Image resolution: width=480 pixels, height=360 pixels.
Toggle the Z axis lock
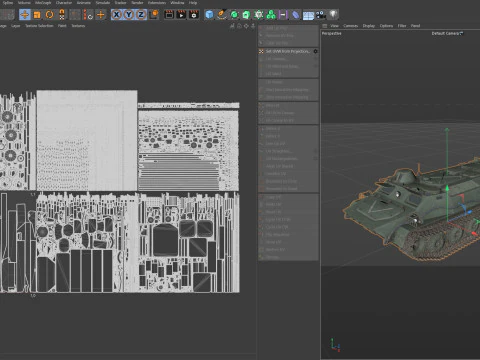tap(141, 15)
